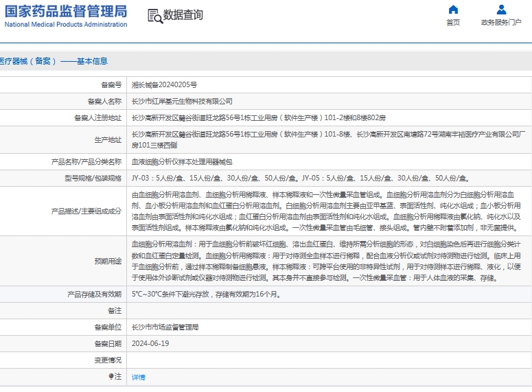Click the 产品名称/产品分类名称 label
Viewport: 532px width, 392px height.
tap(86, 162)
